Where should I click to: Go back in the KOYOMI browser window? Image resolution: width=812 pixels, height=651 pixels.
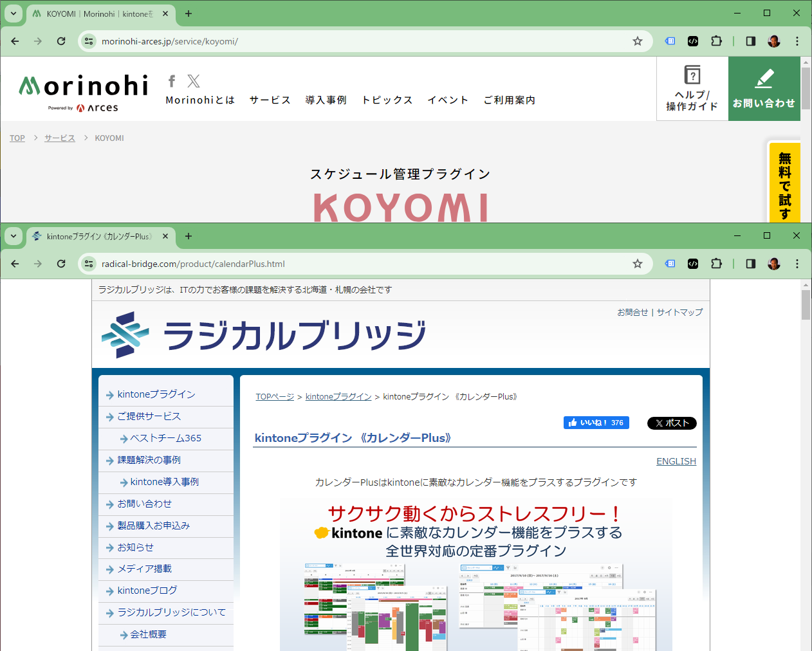pyautogui.click(x=15, y=41)
